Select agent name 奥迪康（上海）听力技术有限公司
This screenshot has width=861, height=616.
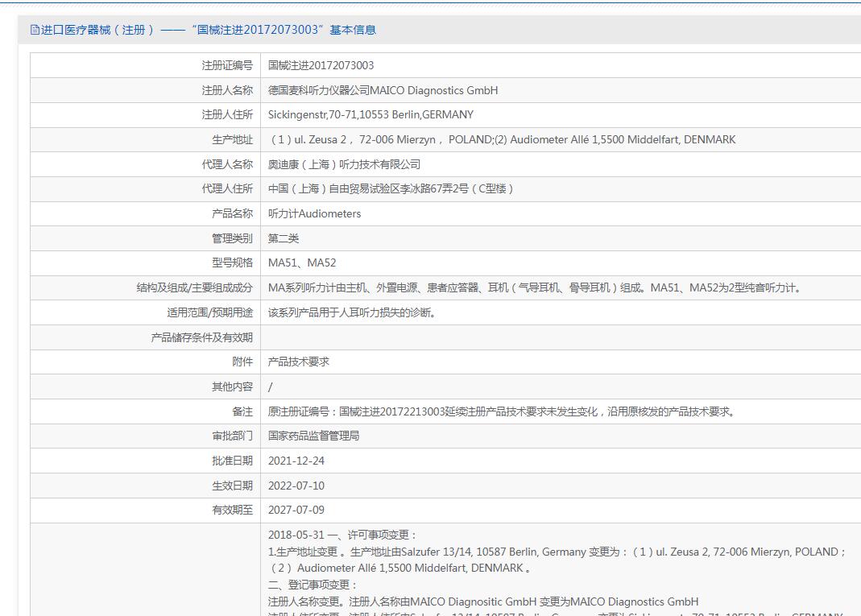[344, 164]
